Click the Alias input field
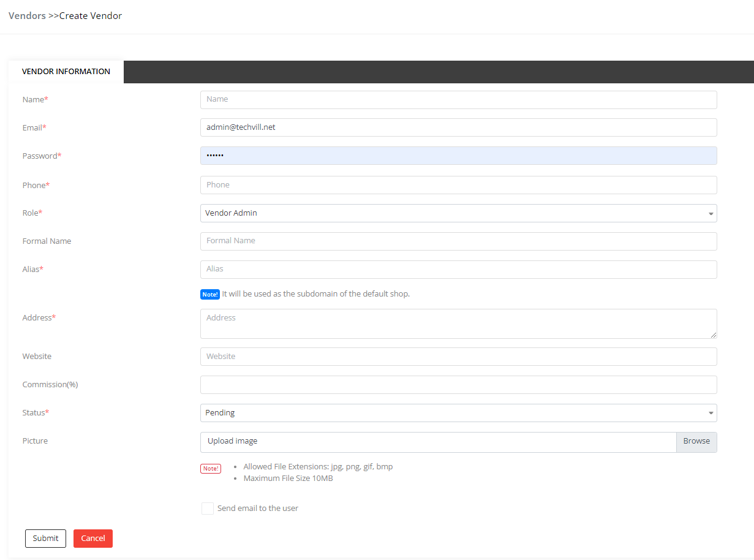Screen dimensions: 754x560 tap(458, 270)
